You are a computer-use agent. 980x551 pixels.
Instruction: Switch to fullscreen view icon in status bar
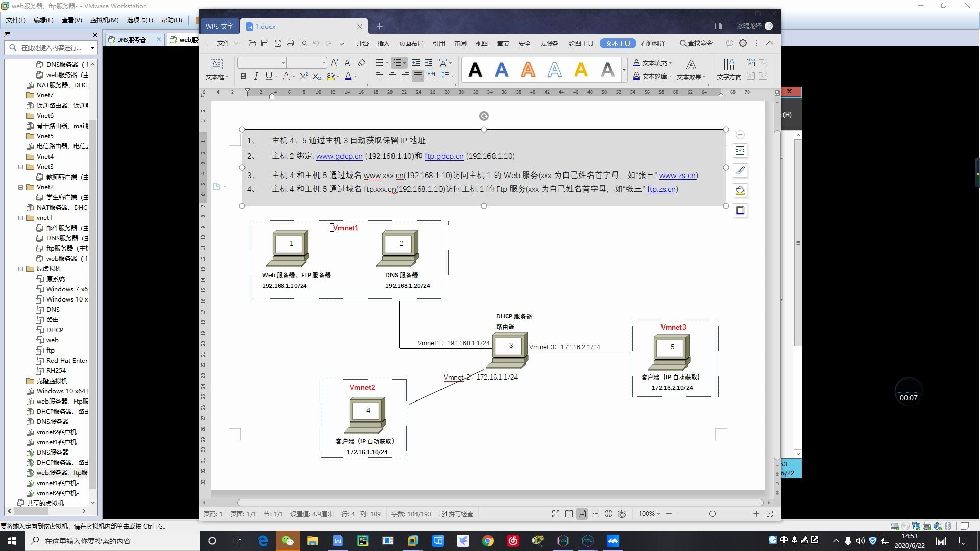(x=556, y=514)
